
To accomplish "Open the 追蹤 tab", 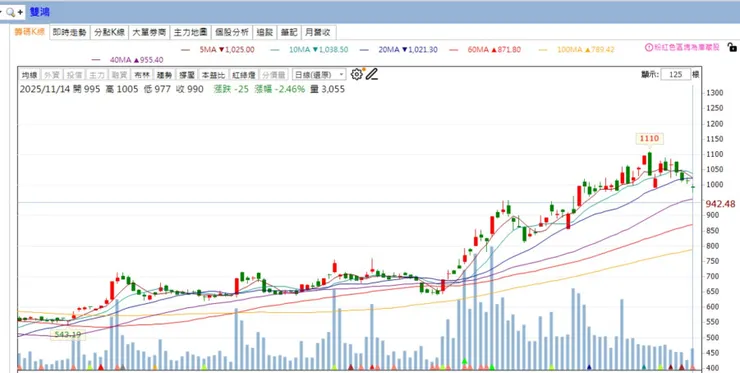I will tap(265, 32).
